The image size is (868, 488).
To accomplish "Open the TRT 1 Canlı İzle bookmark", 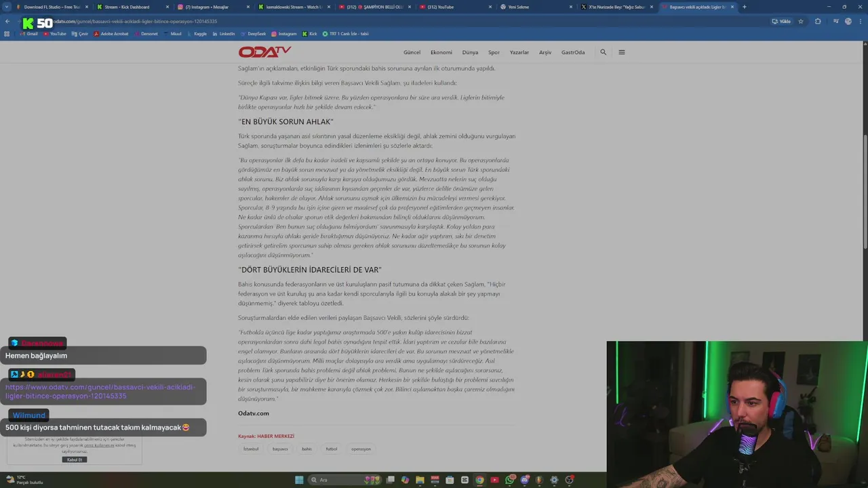I will 346,33.
